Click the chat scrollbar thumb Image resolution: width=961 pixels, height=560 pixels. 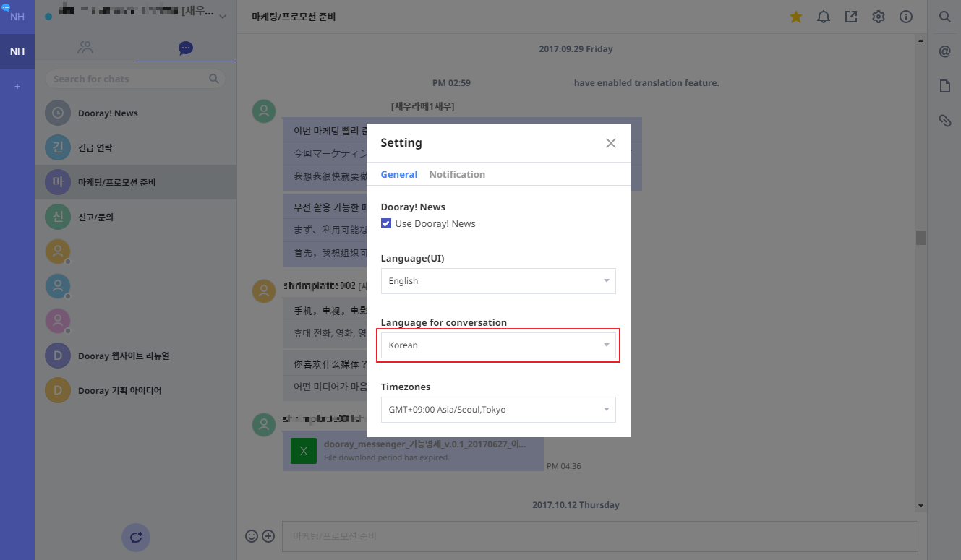coord(921,238)
